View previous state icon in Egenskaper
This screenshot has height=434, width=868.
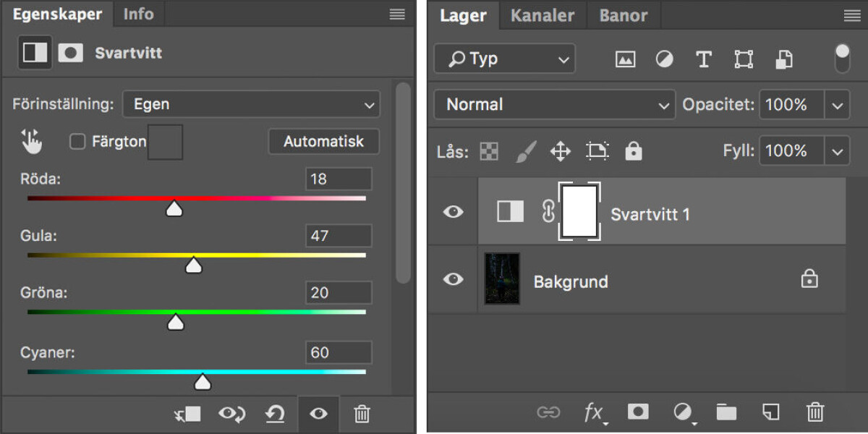(231, 414)
